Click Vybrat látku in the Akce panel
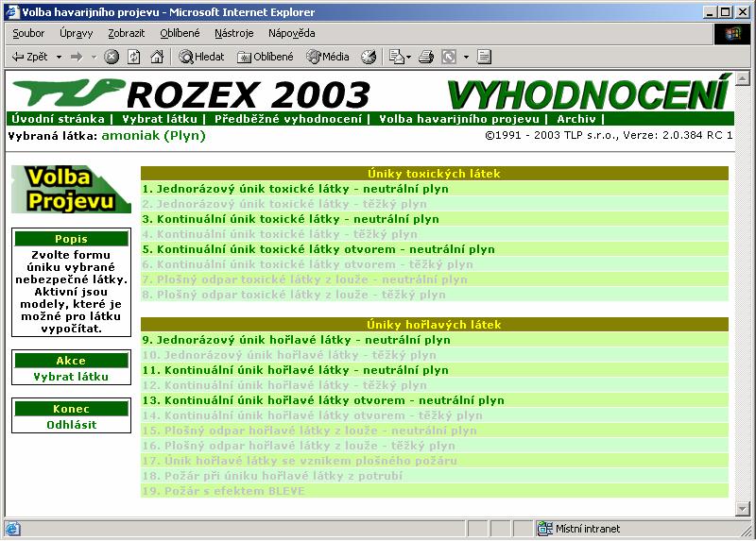Screen dimensions: 756x541 pos(71,377)
